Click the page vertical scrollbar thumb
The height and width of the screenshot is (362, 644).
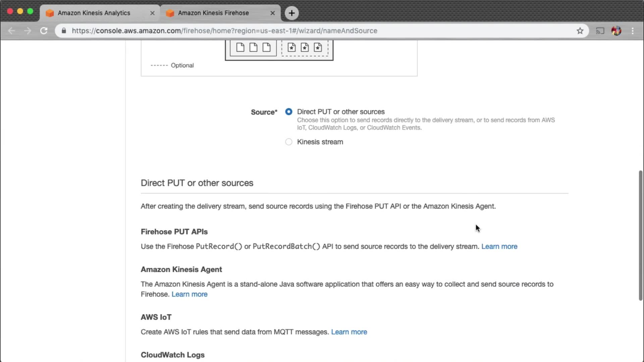click(640, 235)
